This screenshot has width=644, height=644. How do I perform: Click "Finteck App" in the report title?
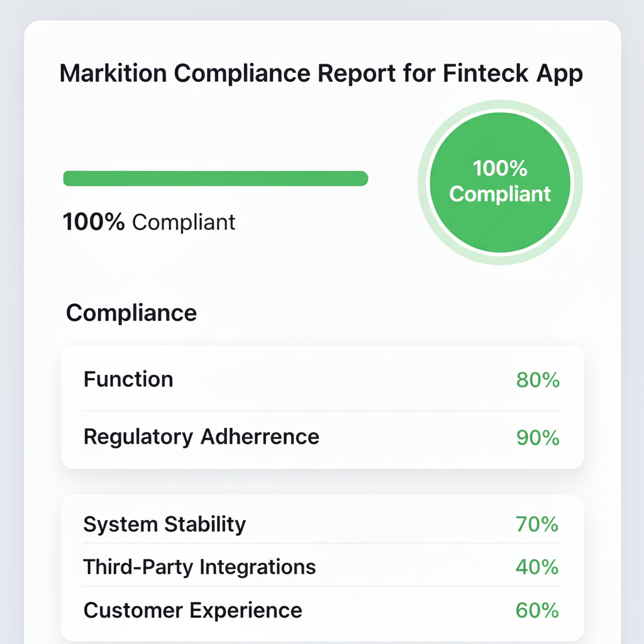tap(513, 74)
